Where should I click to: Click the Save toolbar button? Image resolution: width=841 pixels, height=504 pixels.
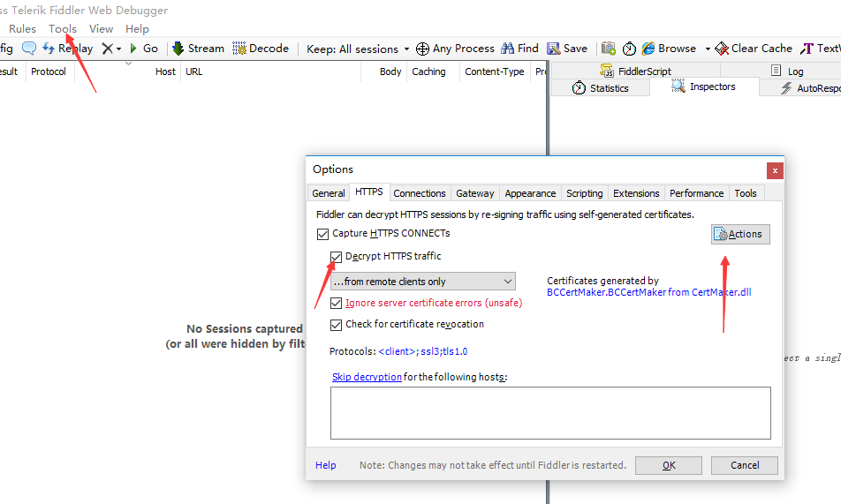tap(567, 49)
